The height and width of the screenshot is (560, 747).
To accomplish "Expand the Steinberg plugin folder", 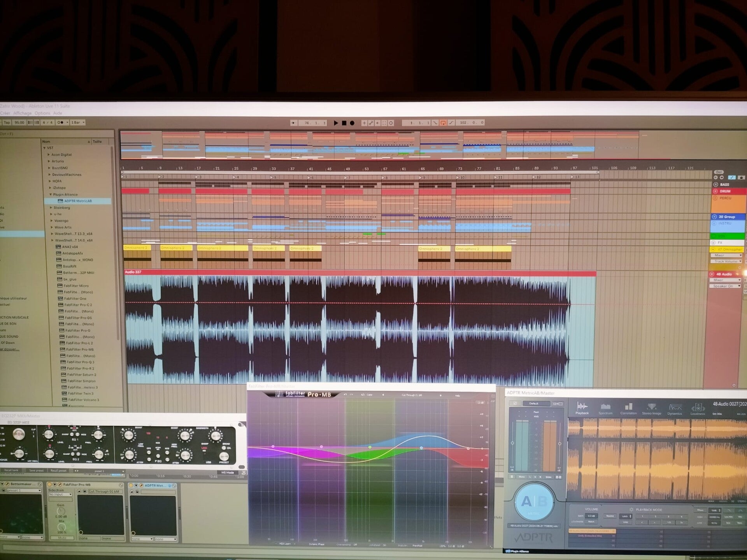I will (x=51, y=208).
